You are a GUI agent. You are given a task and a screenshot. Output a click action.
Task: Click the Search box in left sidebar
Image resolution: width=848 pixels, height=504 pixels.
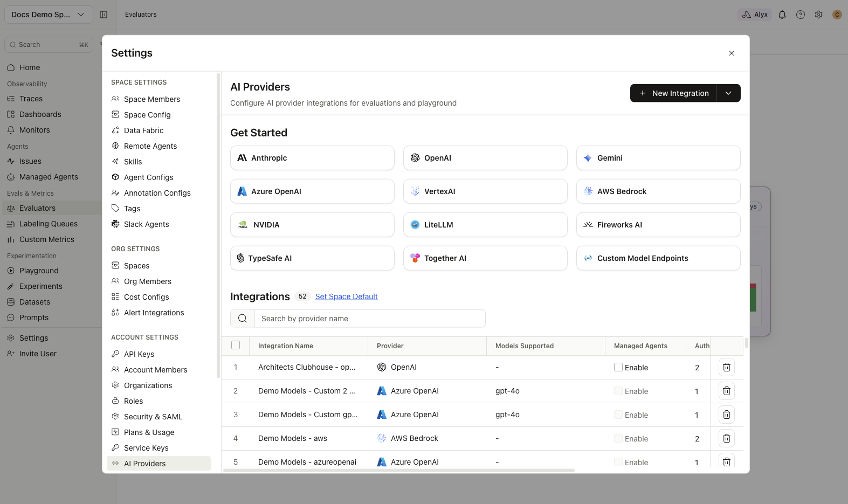49,45
